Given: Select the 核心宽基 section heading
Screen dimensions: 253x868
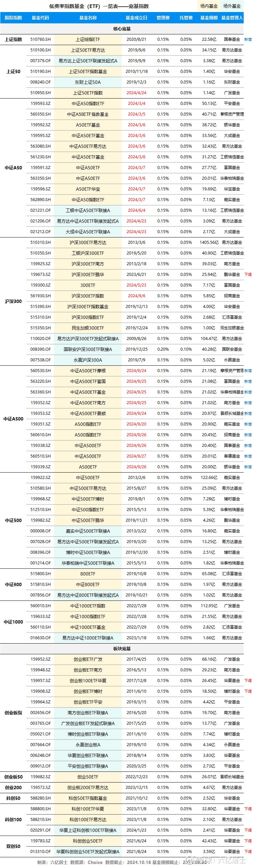Looking at the screenshot, I should (122, 29).
